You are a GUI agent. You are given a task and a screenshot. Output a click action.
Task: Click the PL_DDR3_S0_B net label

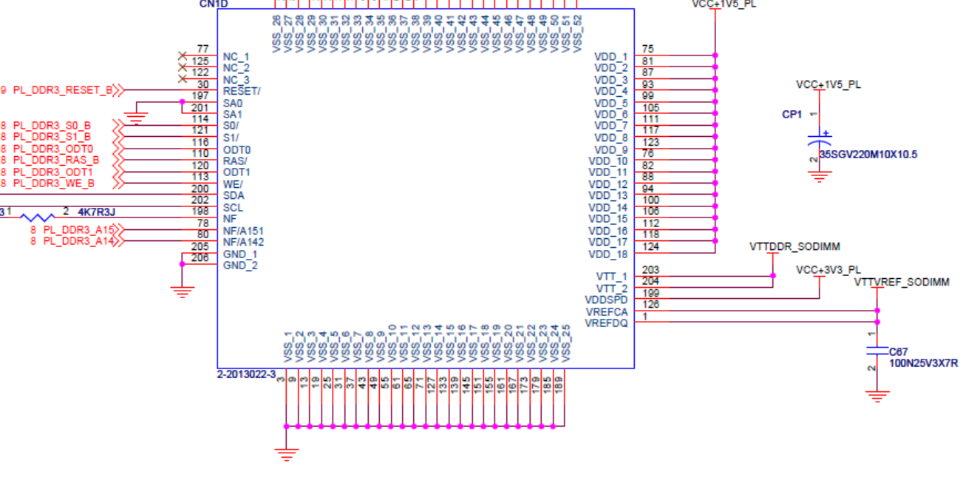pyautogui.click(x=52, y=125)
